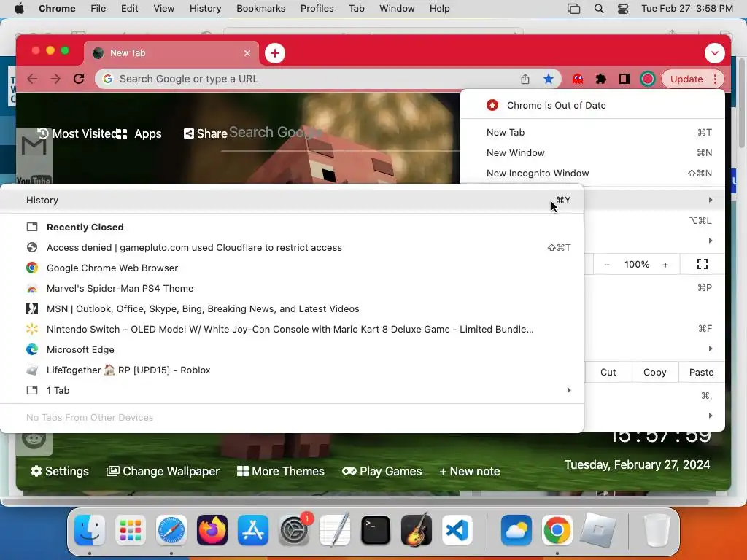Click Spotlight search icon in menu bar
747x560 pixels.
click(x=599, y=9)
